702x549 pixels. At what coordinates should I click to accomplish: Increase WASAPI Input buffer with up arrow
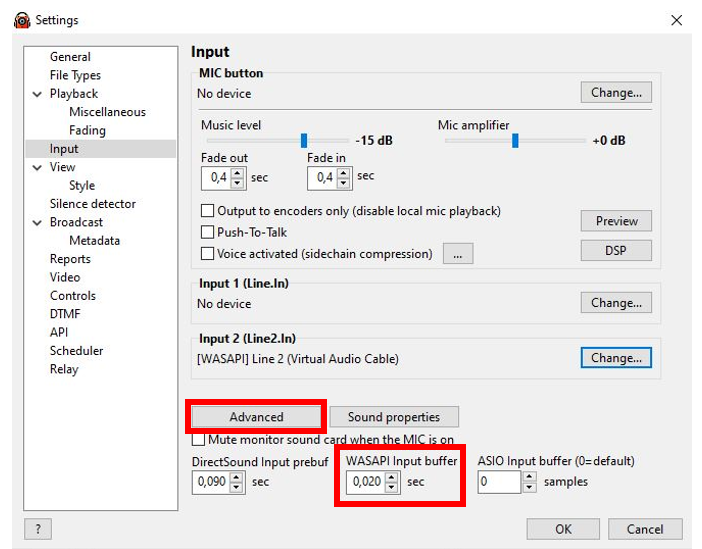tap(390, 478)
